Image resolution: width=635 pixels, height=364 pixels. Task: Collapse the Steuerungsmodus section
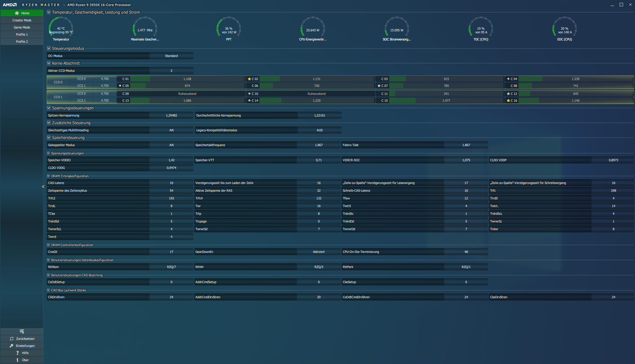click(x=49, y=48)
